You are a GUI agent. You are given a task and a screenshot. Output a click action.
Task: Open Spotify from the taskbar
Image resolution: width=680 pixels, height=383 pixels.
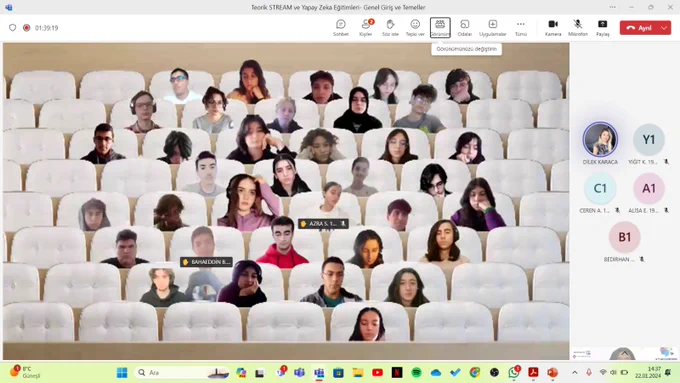416,373
